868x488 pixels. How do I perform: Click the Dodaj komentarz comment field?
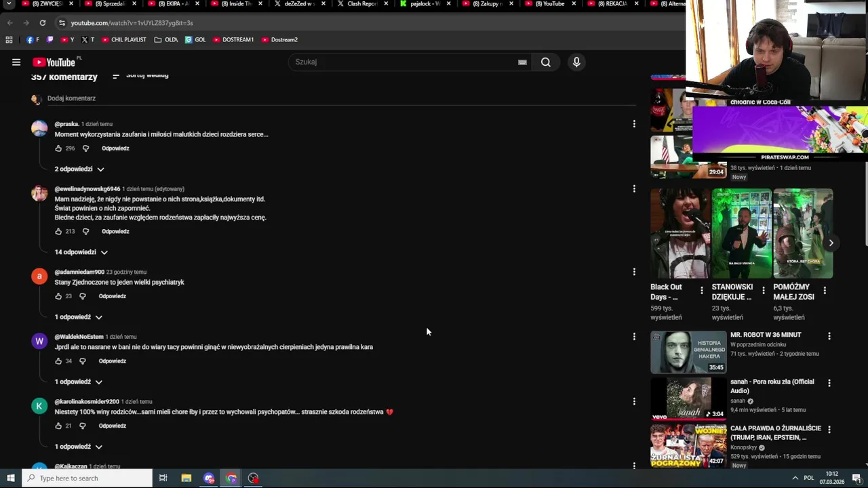pos(342,99)
